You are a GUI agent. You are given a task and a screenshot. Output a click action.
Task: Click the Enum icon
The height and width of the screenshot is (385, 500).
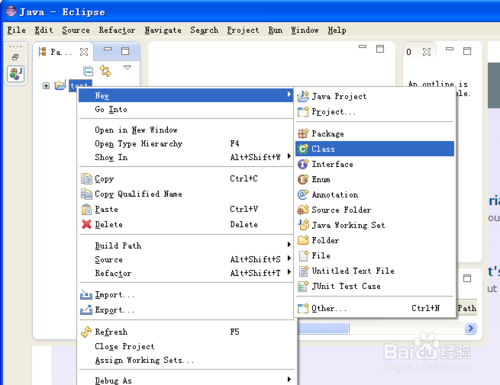pyautogui.click(x=303, y=179)
